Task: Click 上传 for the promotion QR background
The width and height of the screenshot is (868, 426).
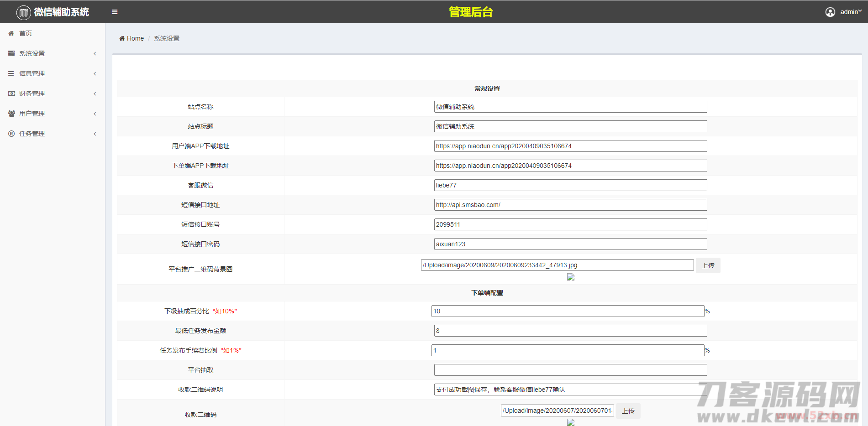Action: click(x=708, y=265)
